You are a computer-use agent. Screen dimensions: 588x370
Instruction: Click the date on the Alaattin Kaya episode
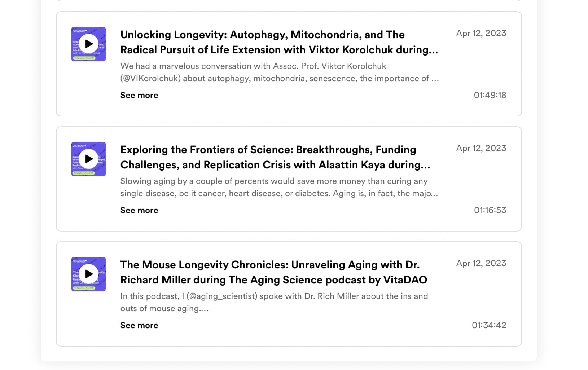(481, 148)
